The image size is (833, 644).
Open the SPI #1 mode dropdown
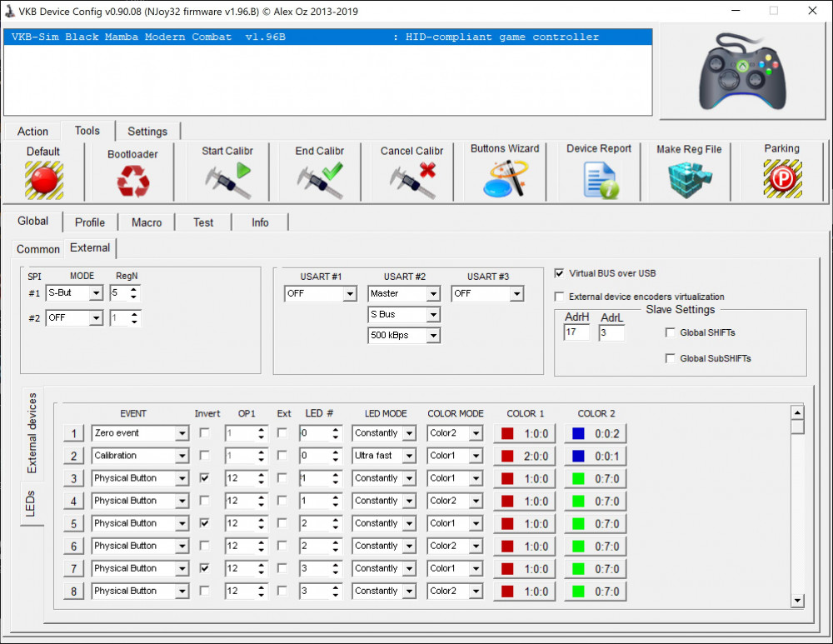point(96,293)
